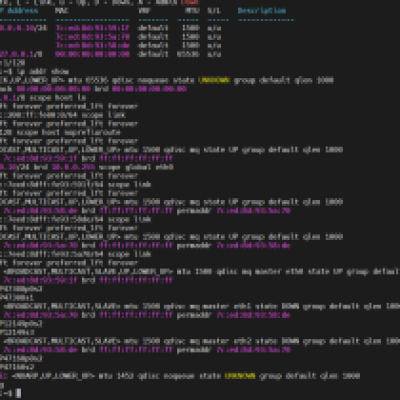Click the S/L column header
Screen dimensions: 400x400
click(214, 11)
